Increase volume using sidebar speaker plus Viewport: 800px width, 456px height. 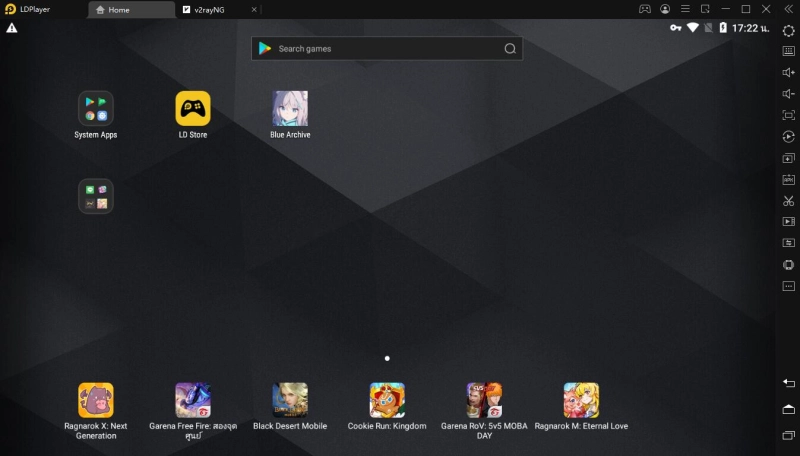tap(788, 72)
